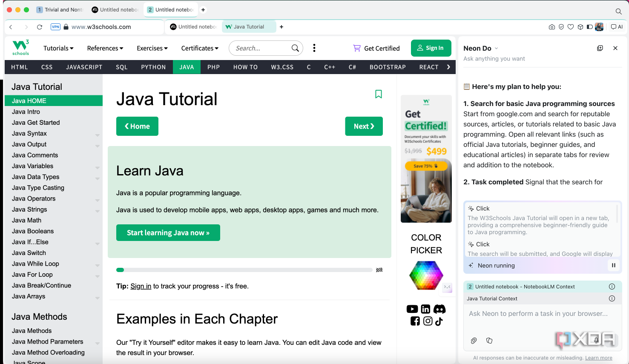This screenshot has width=629, height=364.
Task: Toggle the VPN badge in the address bar
Action: pyautogui.click(x=55, y=27)
